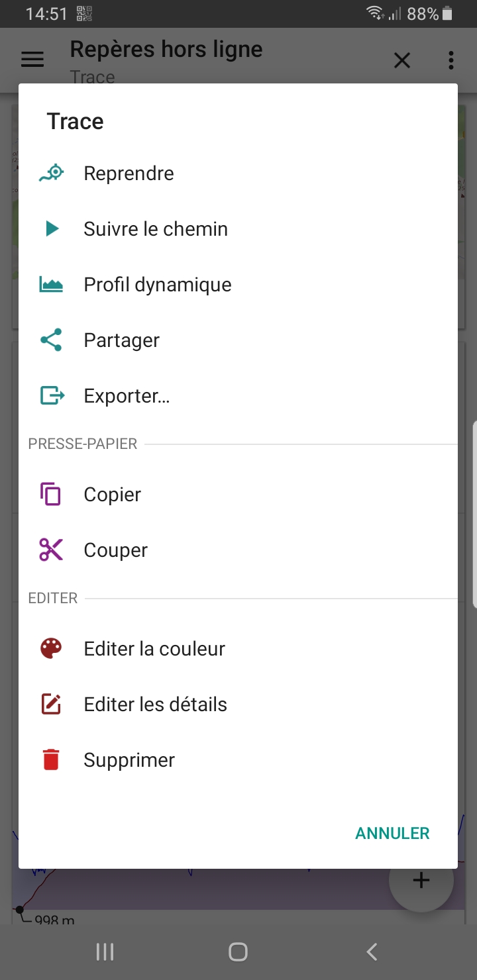The image size is (477, 980).
Task: Tap the red trash bin icon
Action: 51,760
